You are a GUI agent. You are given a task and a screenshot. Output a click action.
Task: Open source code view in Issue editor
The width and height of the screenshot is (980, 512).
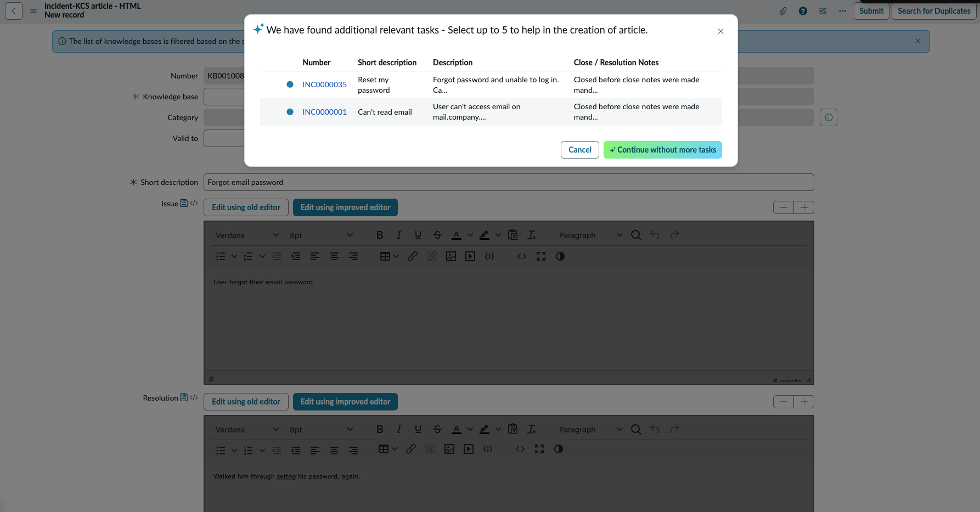point(522,256)
